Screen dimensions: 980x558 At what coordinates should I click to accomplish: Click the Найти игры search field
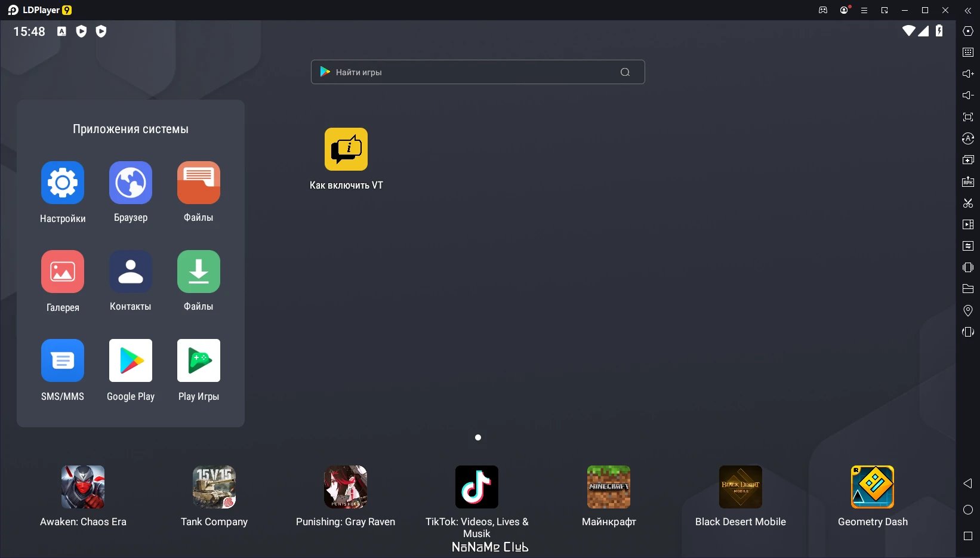(x=477, y=72)
